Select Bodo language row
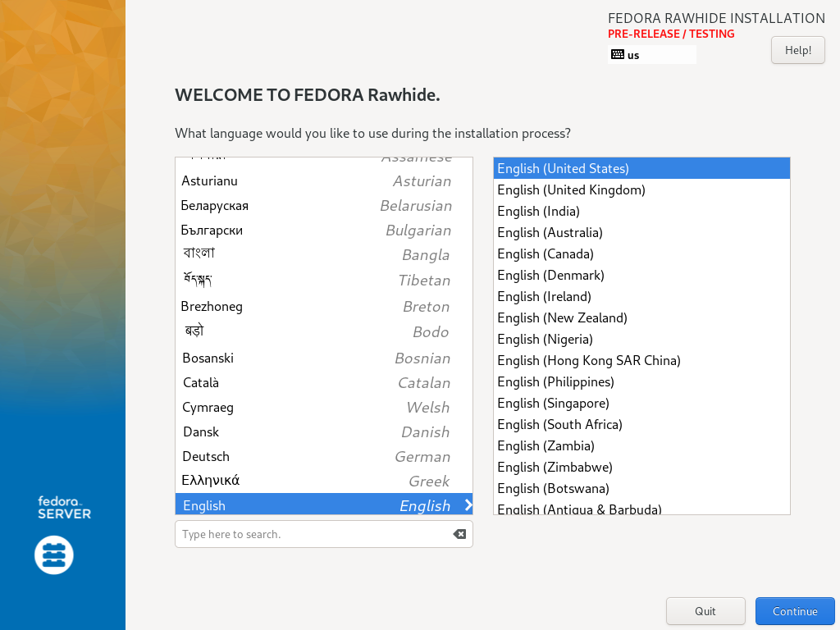 pyautogui.click(x=323, y=332)
